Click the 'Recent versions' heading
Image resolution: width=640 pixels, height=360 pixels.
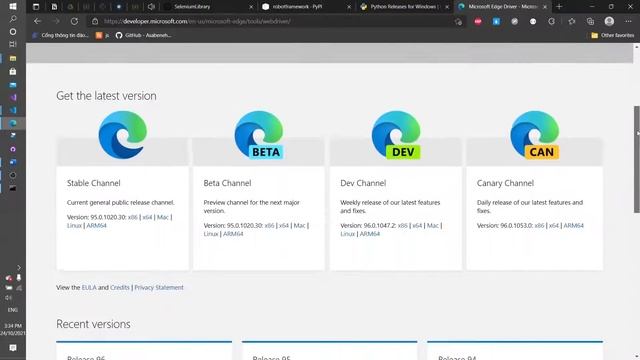pyautogui.click(x=93, y=324)
